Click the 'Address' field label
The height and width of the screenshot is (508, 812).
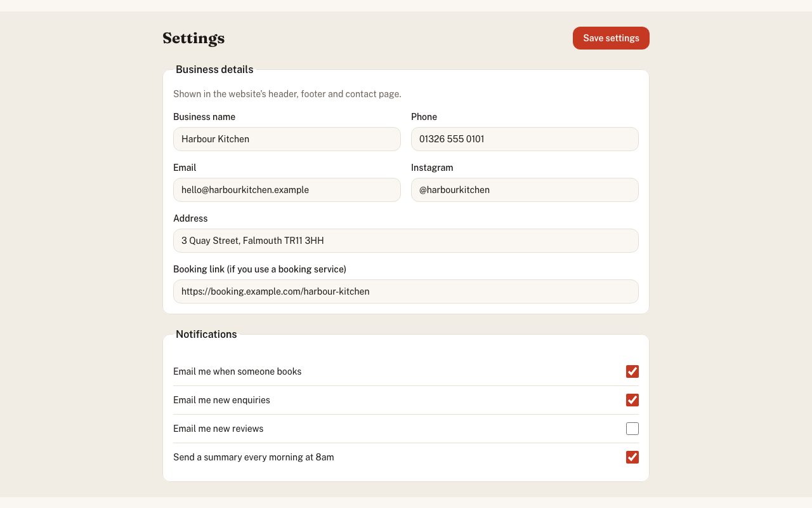190,218
